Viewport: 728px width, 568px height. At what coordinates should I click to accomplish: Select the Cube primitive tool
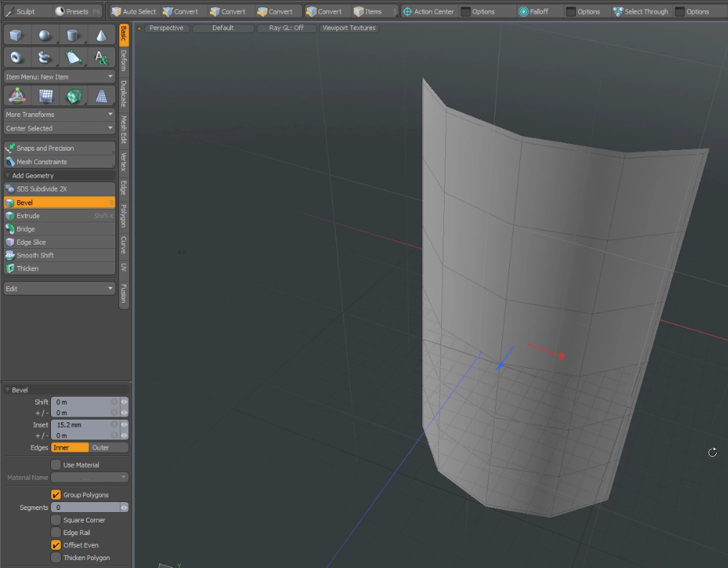tap(17, 36)
